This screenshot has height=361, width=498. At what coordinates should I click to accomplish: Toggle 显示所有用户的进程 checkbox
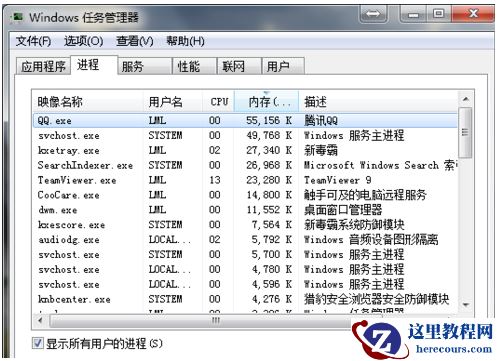tap(38, 343)
